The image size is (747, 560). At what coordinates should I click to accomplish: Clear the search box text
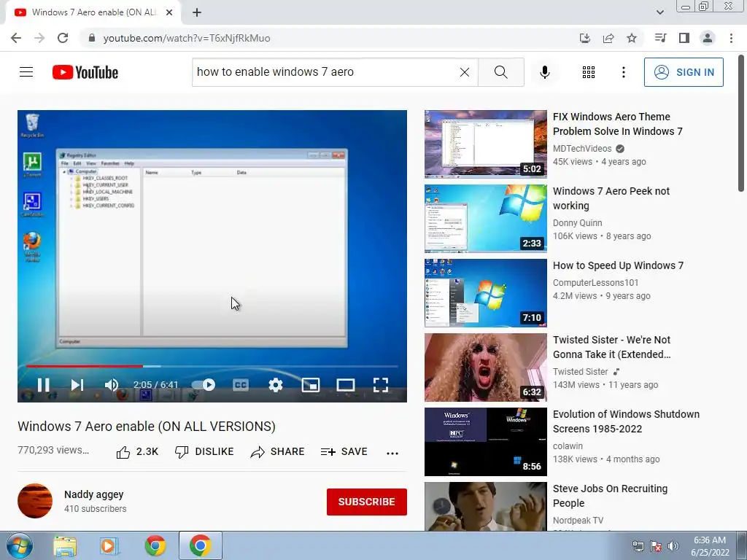(x=465, y=72)
